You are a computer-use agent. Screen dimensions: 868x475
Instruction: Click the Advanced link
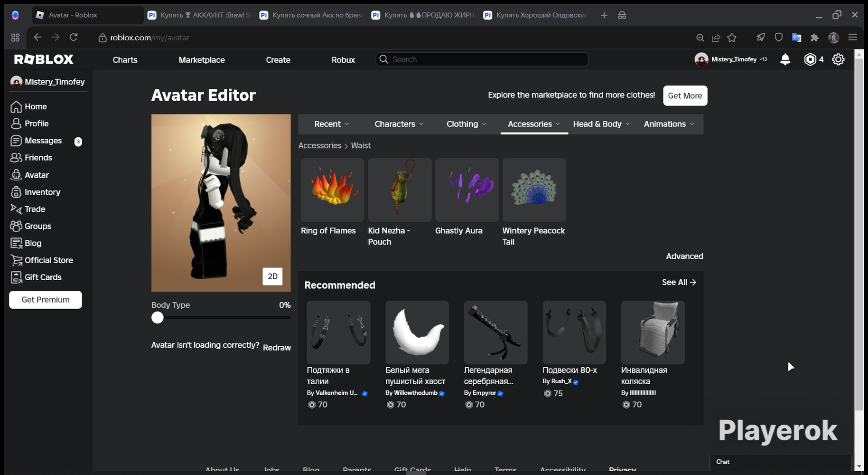pyautogui.click(x=684, y=256)
